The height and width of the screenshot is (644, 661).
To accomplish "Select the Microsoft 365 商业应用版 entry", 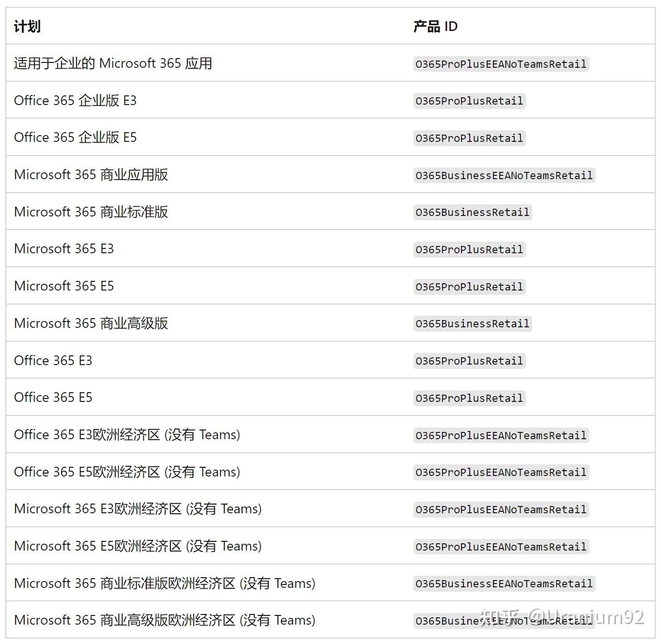I will [x=91, y=174].
